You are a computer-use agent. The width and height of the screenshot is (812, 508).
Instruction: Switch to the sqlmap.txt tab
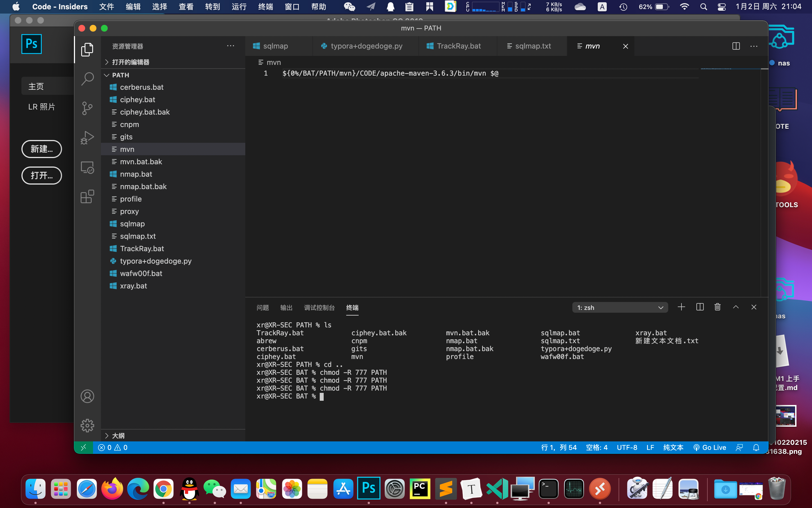click(x=532, y=46)
